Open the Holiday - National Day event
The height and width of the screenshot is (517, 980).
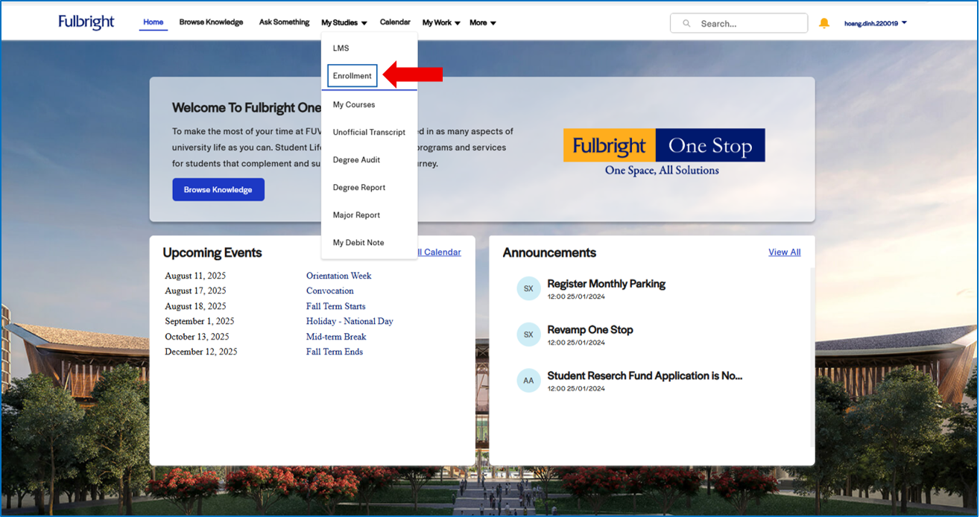pos(350,322)
